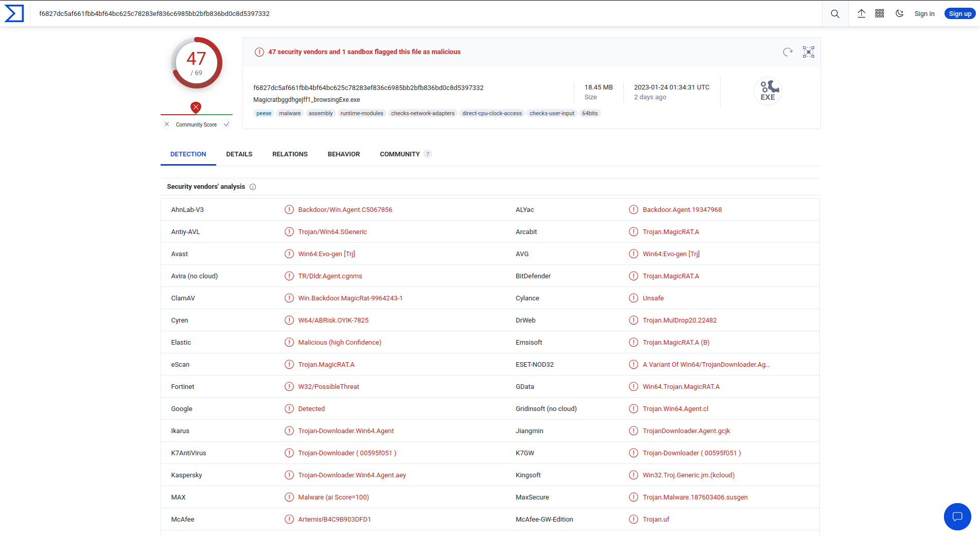Click the direct-cpu-clock-access tag

click(492, 113)
